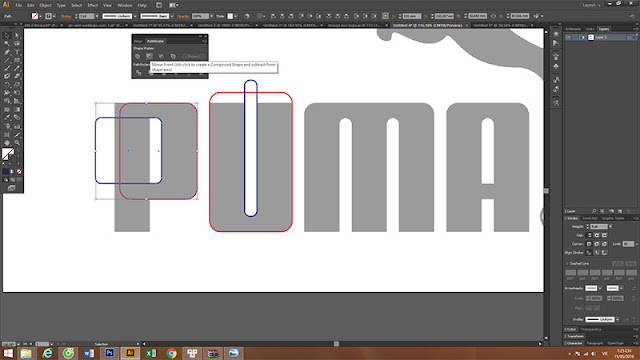The width and height of the screenshot is (640, 360).
Task: Click Exclude in Pathfinder shape modes
Action: [x=173, y=56]
